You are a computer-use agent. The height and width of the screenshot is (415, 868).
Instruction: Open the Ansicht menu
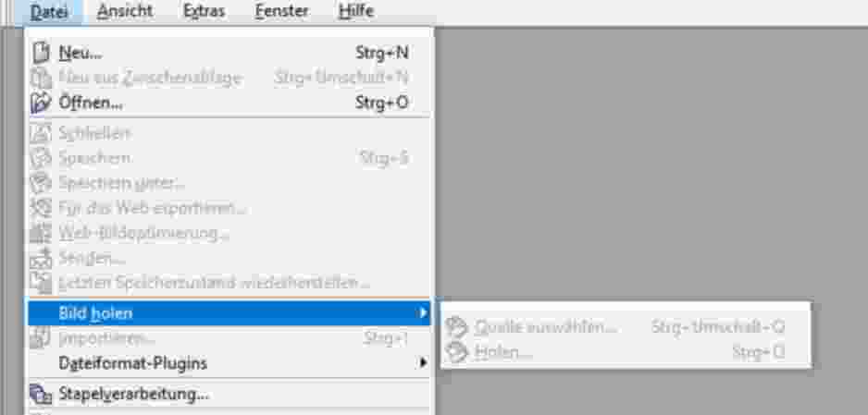125,11
